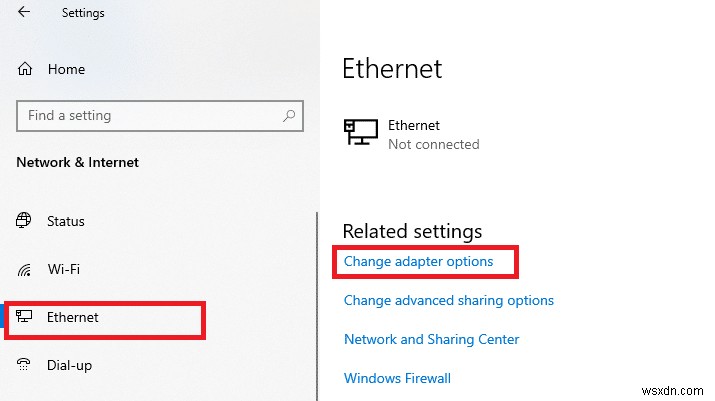Screen dimensions: 715x401
Task: Select the Wi-Fi text label in sidebar
Action: [63, 269]
